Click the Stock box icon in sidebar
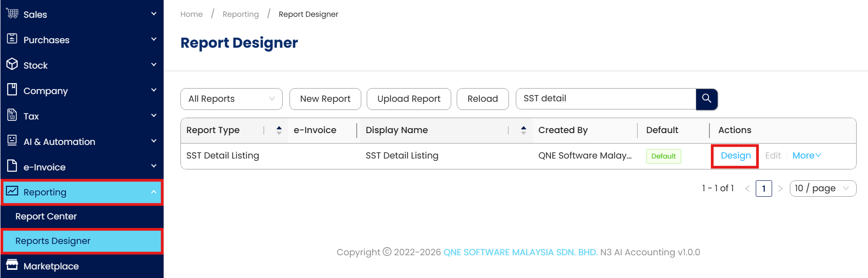Viewport: 868px width, 278px height. 12,65
